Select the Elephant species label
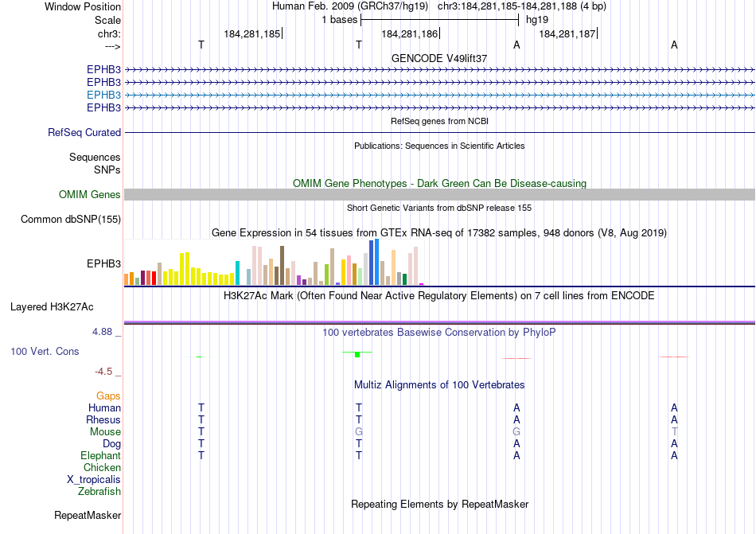The width and height of the screenshot is (756, 534). click(101, 455)
